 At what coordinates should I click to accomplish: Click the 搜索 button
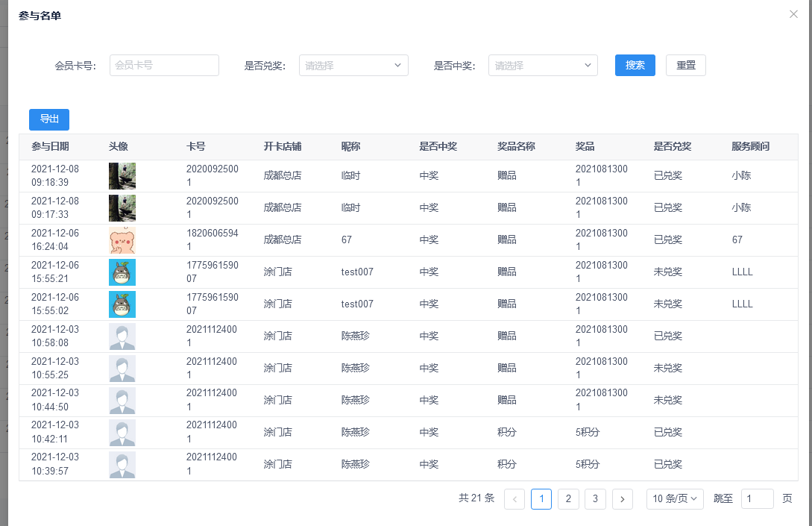pyautogui.click(x=635, y=65)
